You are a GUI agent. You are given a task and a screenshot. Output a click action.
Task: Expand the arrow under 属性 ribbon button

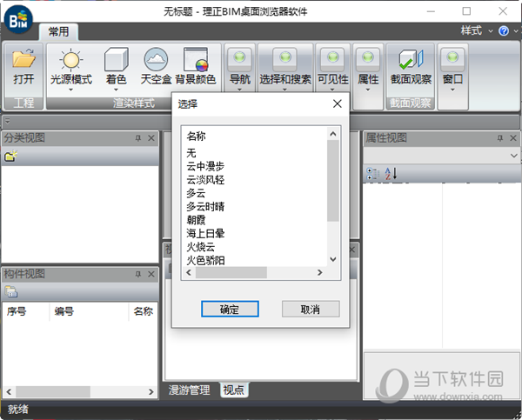368,90
